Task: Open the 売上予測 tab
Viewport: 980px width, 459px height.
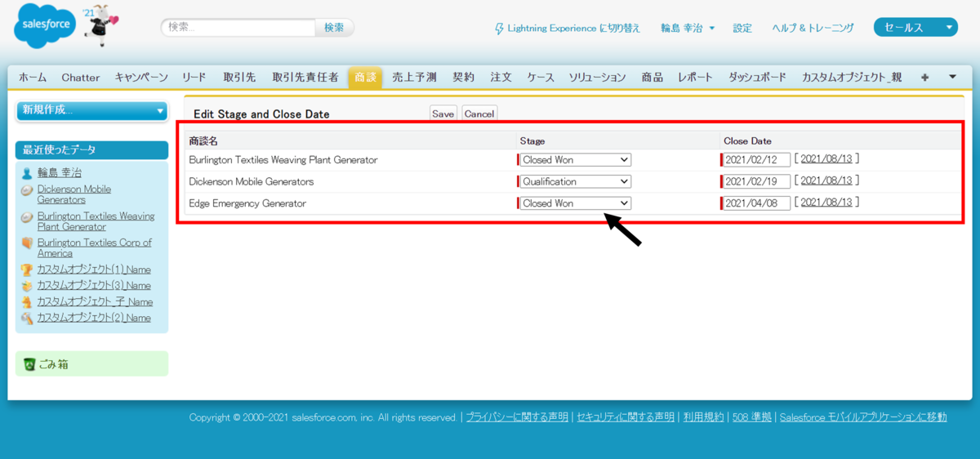Action: point(414,78)
